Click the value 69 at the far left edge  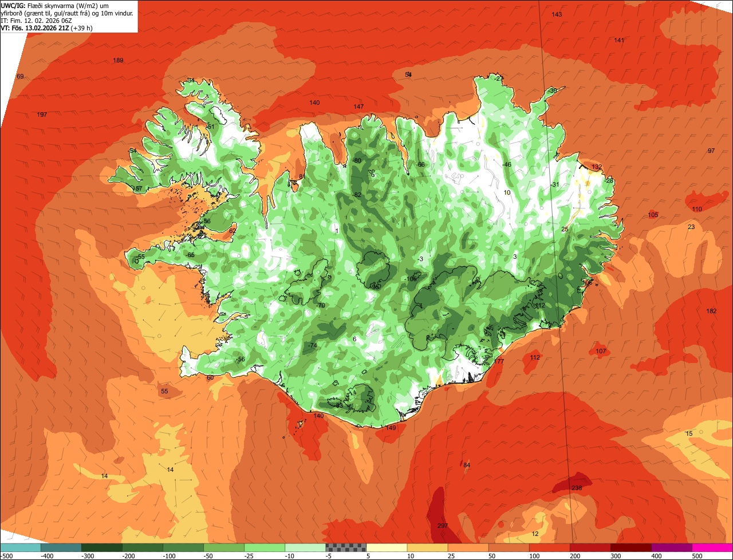point(20,77)
